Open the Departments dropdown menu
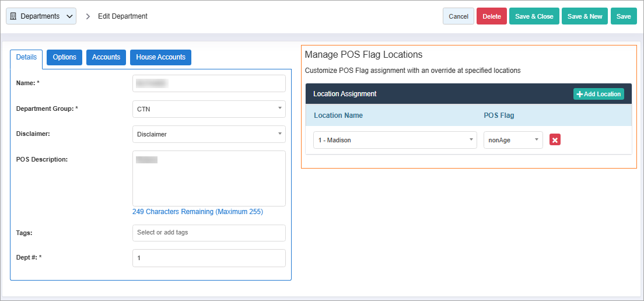The width and height of the screenshot is (644, 301). [x=41, y=16]
